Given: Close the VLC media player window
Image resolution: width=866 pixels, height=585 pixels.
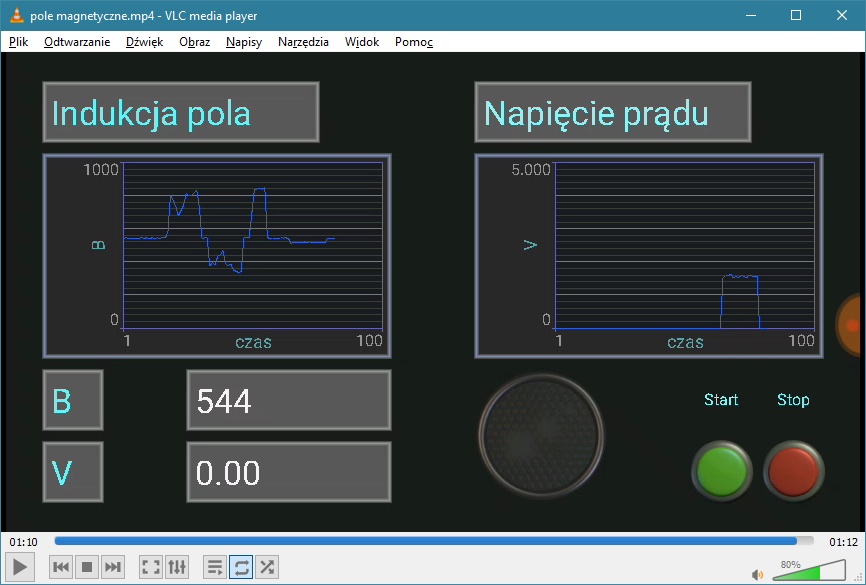Looking at the screenshot, I should click(842, 15).
